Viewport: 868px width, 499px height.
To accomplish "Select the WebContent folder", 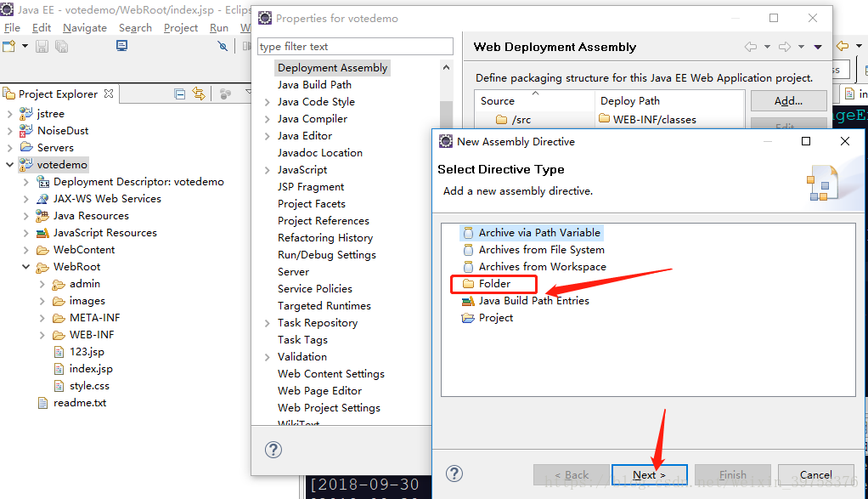I will [84, 250].
